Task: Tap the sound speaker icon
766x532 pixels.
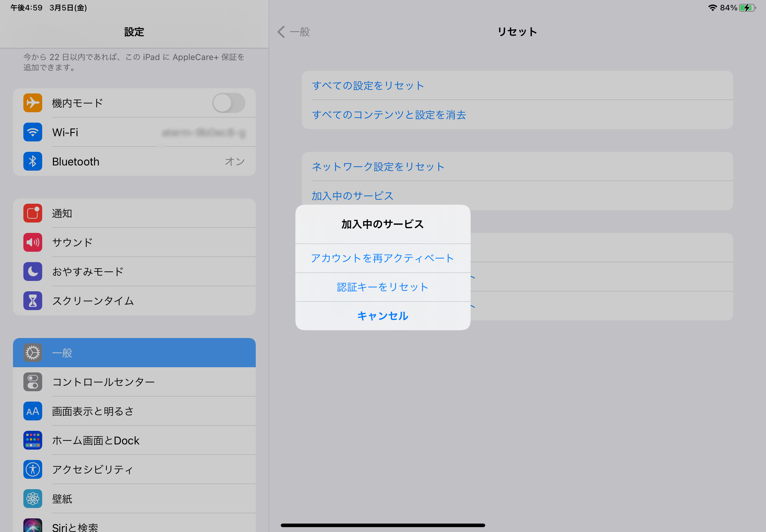Action: click(x=33, y=242)
